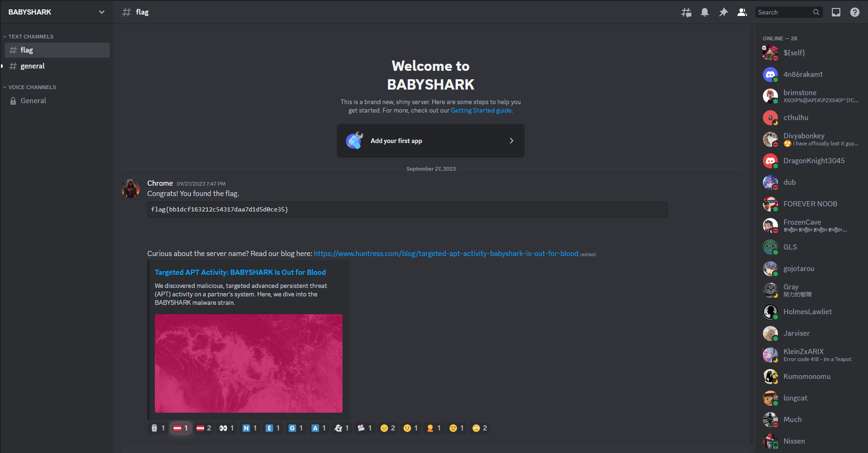Open gojotarou member profile
The height and width of the screenshot is (453, 868).
[x=811, y=269]
